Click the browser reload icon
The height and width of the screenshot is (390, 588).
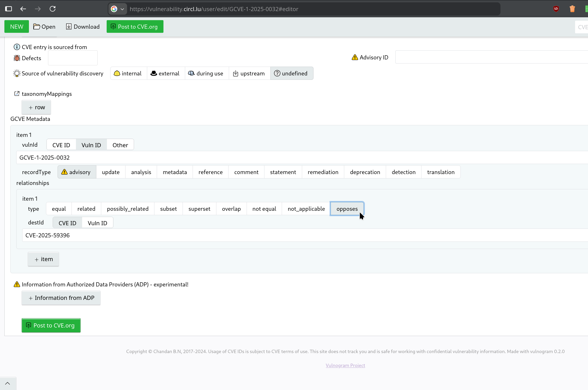tap(52, 9)
